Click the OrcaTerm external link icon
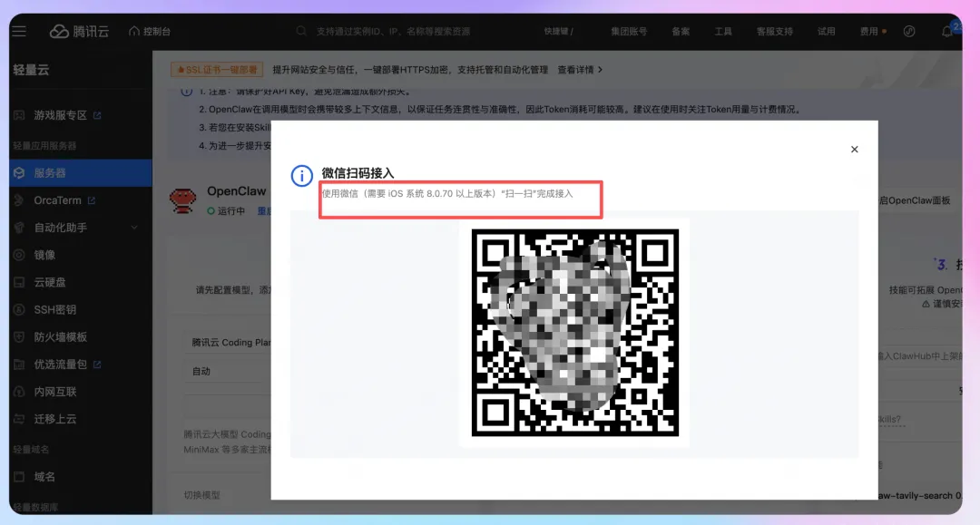This screenshot has width=980, height=525. [92, 200]
